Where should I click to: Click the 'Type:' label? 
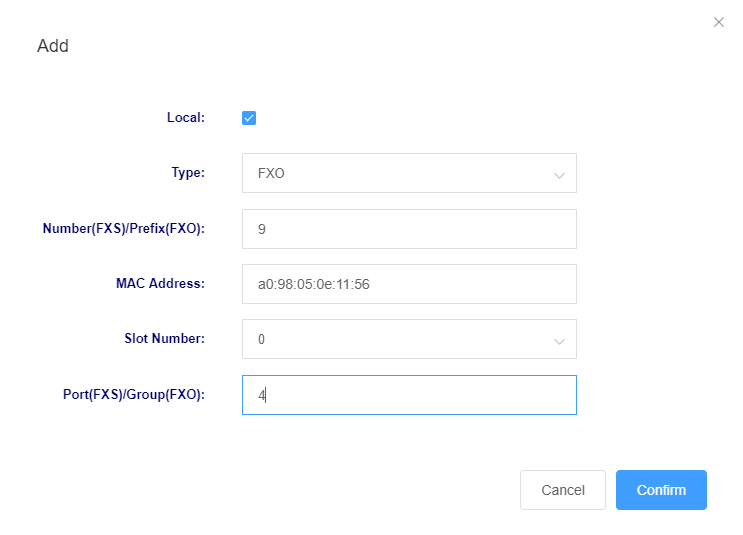pyautogui.click(x=188, y=172)
